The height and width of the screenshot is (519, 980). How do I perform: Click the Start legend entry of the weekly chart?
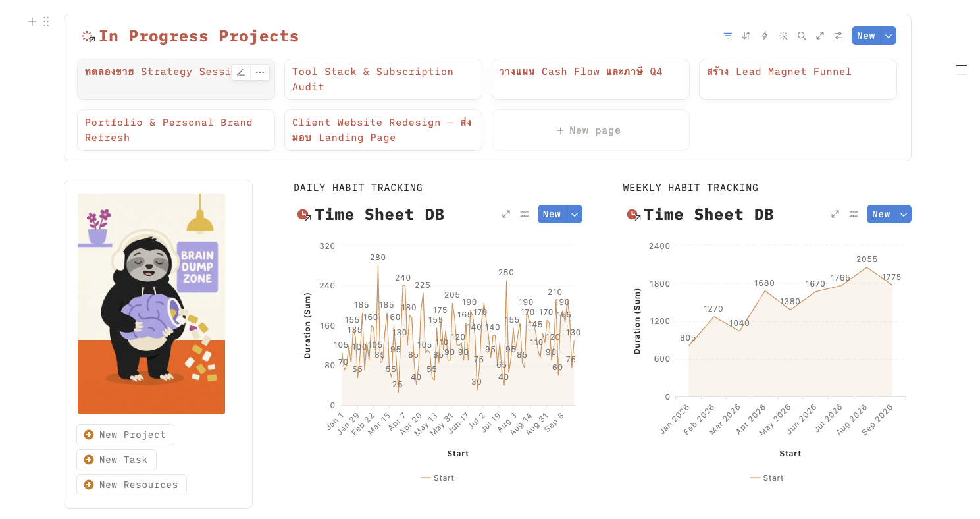pyautogui.click(x=767, y=478)
